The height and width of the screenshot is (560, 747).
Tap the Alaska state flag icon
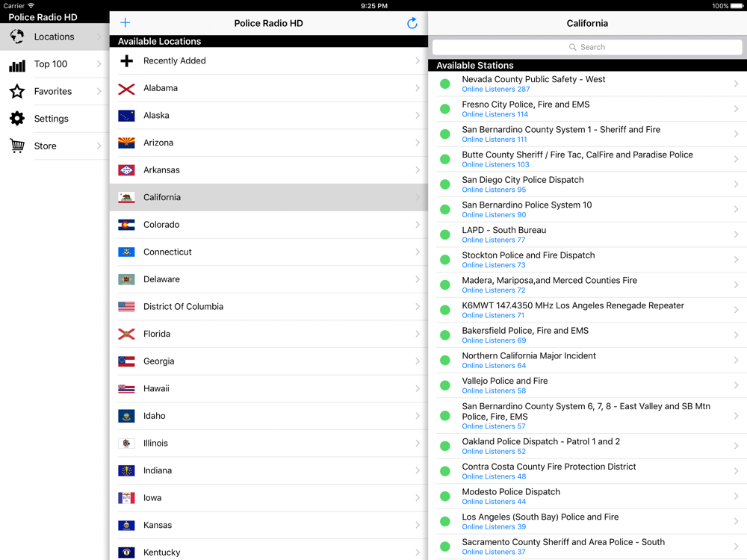[126, 116]
